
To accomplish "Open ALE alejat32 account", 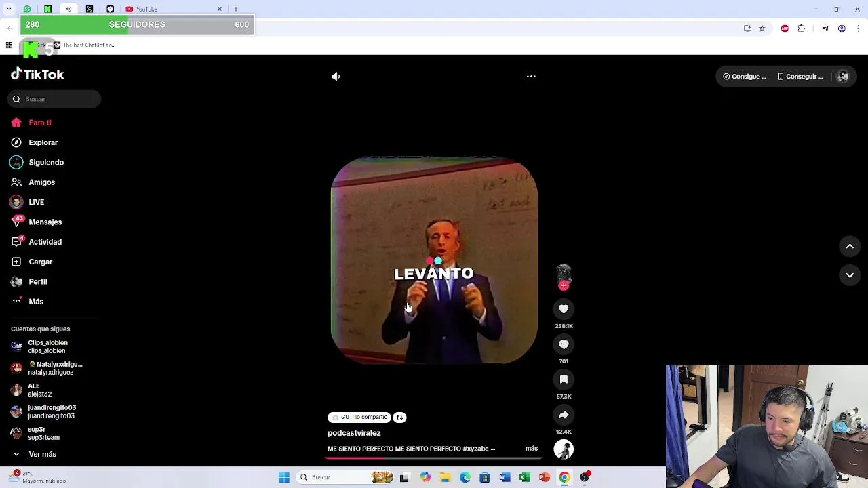I will (31, 390).
